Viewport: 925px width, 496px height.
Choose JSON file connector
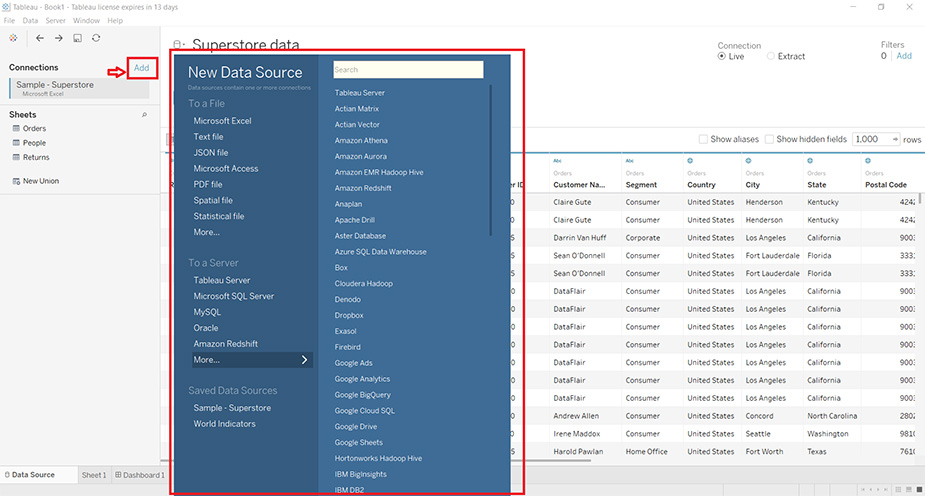click(x=211, y=153)
